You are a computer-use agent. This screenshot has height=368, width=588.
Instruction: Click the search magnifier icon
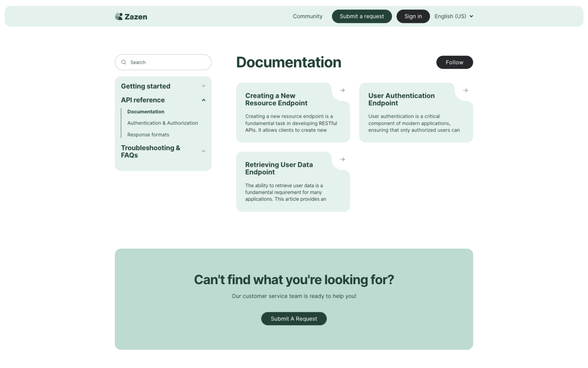[124, 62]
